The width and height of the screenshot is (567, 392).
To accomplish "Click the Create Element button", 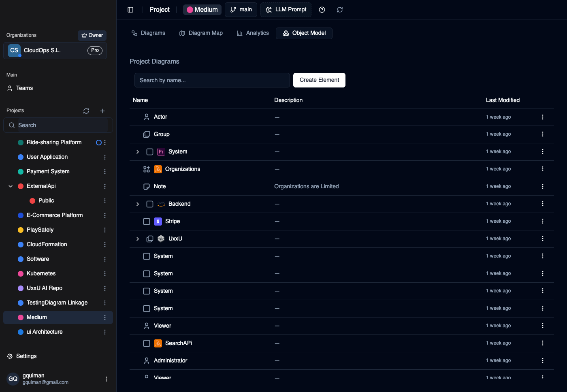I will point(319,80).
